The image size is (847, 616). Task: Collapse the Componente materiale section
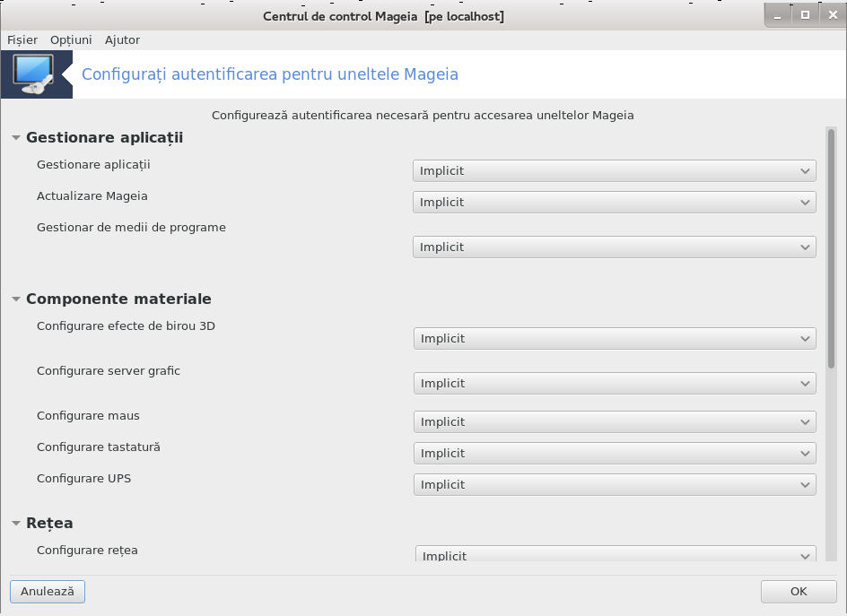coord(16,299)
